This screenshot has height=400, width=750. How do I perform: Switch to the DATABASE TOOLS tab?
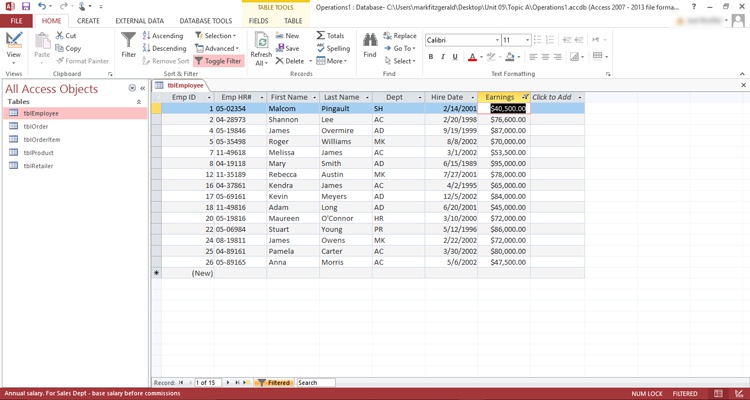(206, 21)
